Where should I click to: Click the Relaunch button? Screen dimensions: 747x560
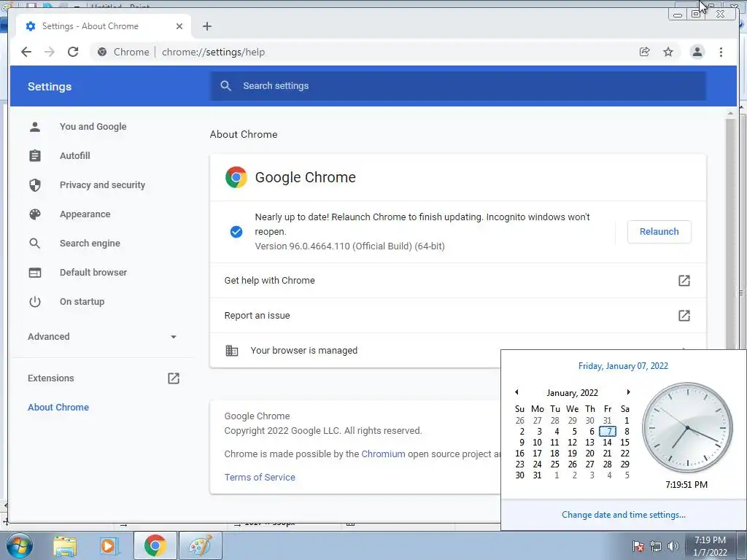(x=659, y=232)
